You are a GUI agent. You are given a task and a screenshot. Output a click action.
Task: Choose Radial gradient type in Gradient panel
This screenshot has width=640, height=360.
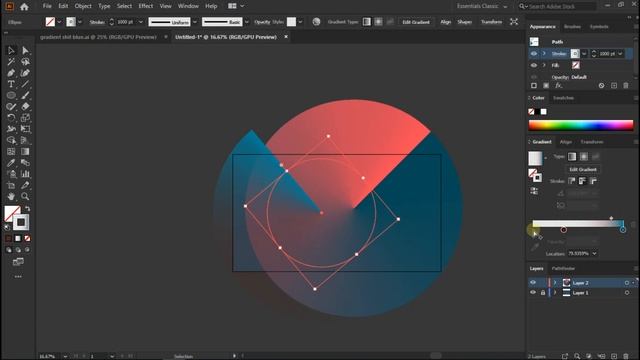584,157
